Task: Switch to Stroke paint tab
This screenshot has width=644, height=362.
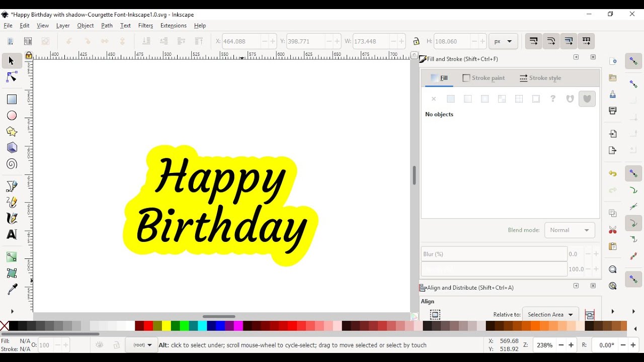Action: (484, 78)
